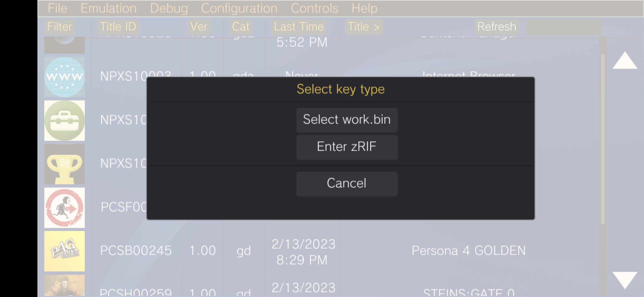Open the Emulation menu
This screenshot has height=297, width=644.
tap(108, 8)
